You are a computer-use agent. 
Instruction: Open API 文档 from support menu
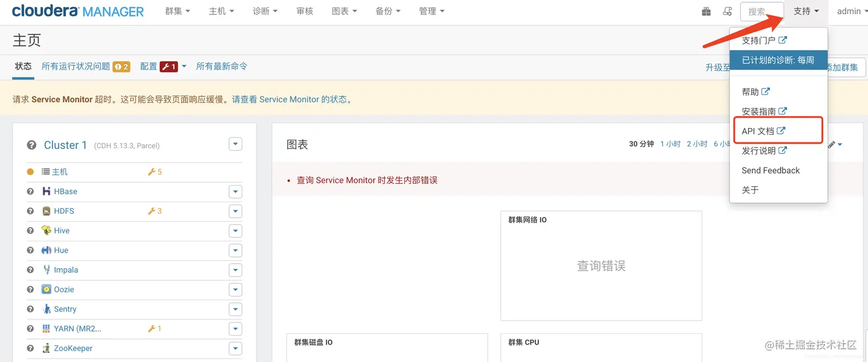[x=778, y=131]
